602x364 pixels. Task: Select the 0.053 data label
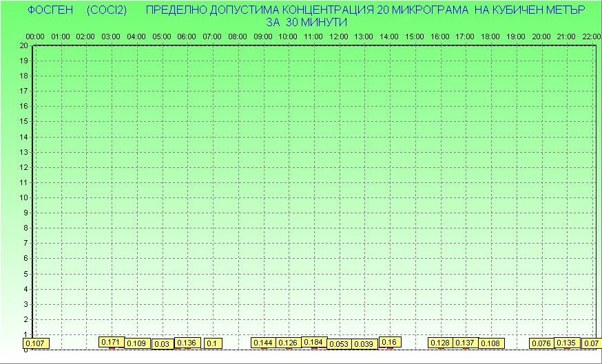(x=340, y=344)
